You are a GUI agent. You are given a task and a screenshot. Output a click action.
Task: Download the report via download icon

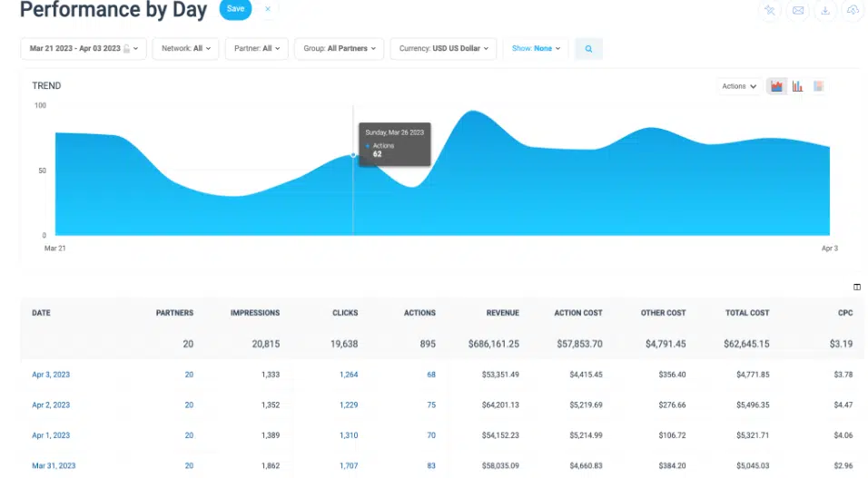pos(825,10)
